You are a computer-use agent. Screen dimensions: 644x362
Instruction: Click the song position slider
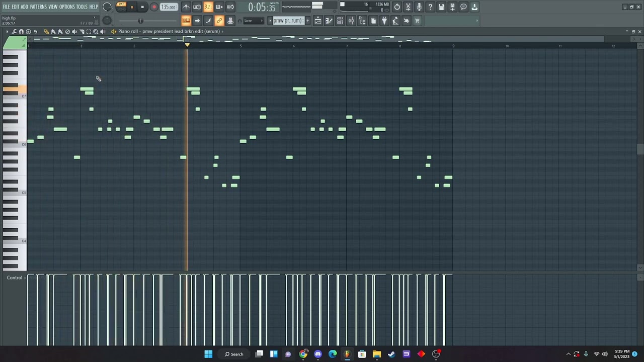coord(140,21)
